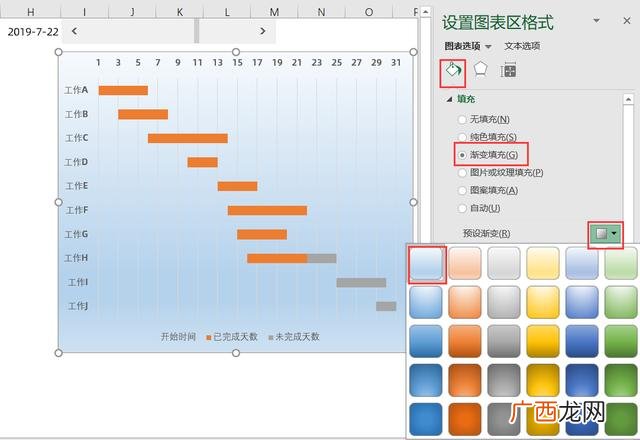This screenshot has height=440, width=640.
Task: Click the date scroll bar's right arrow
Action: pos(262,31)
